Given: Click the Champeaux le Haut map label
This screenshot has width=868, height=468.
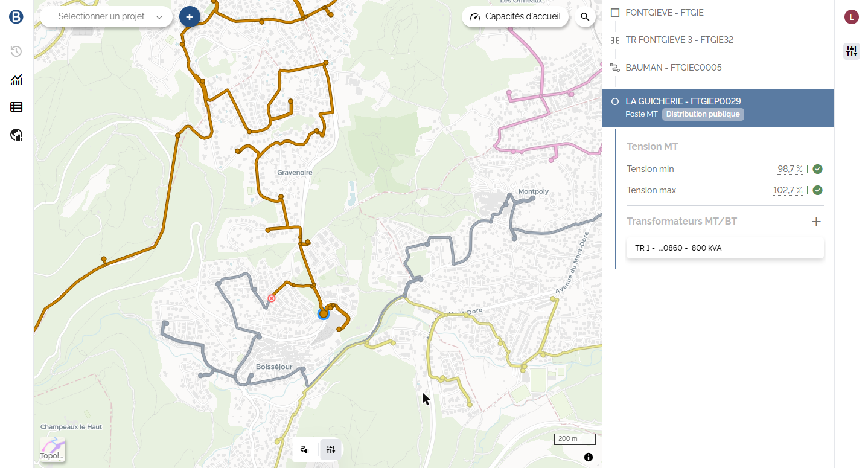Looking at the screenshot, I should (71, 427).
